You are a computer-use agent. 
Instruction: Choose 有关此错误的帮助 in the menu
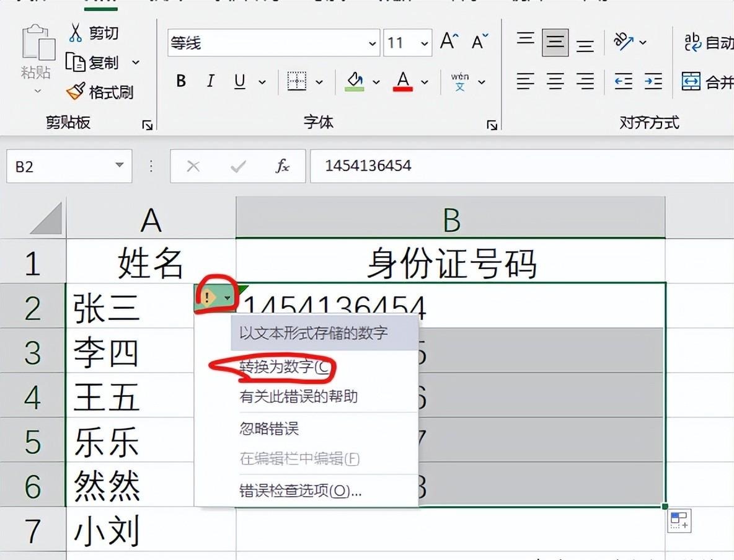[x=306, y=396]
